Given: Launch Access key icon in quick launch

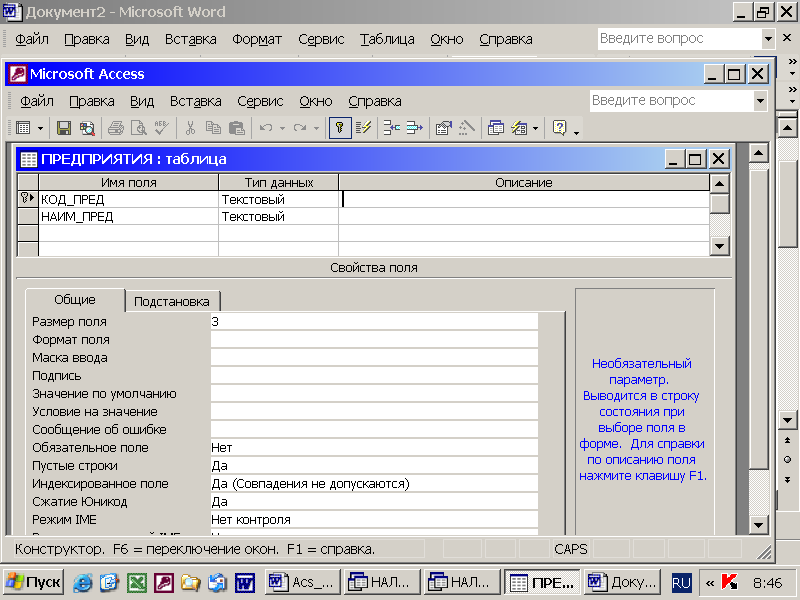Looking at the screenshot, I should pos(164,582).
